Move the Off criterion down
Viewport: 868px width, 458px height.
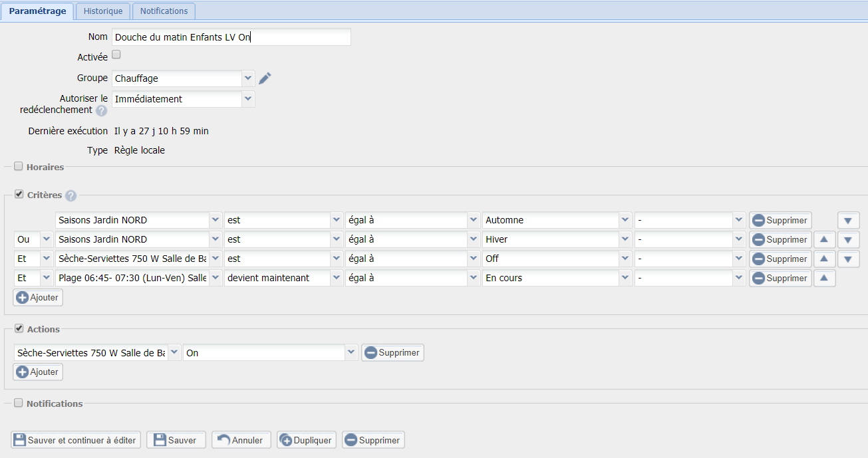848,259
